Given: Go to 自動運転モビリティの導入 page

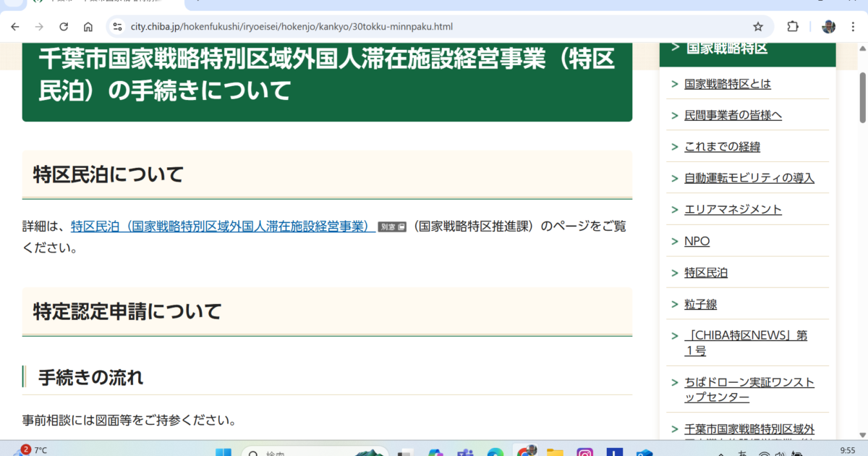Looking at the screenshot, I should [749, 178].
